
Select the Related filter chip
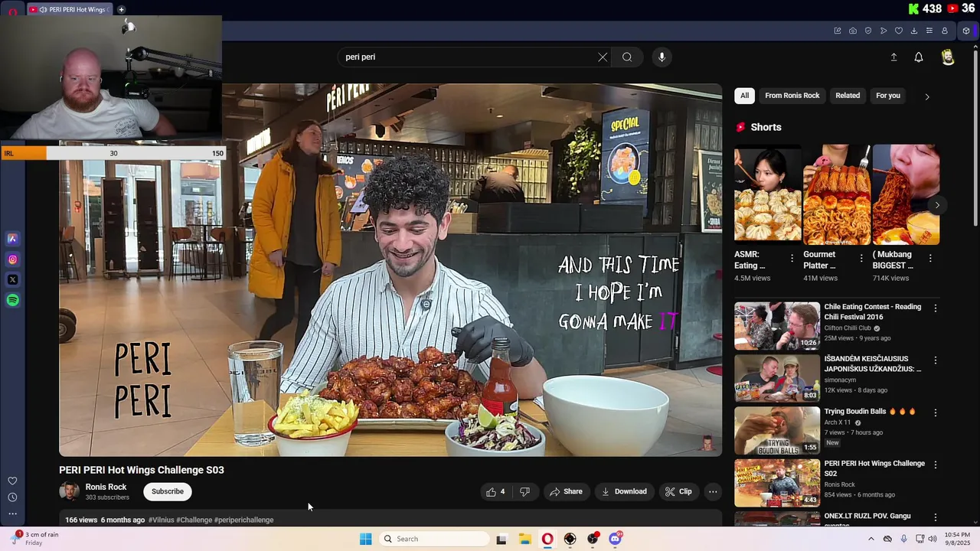tap(848, 96)
